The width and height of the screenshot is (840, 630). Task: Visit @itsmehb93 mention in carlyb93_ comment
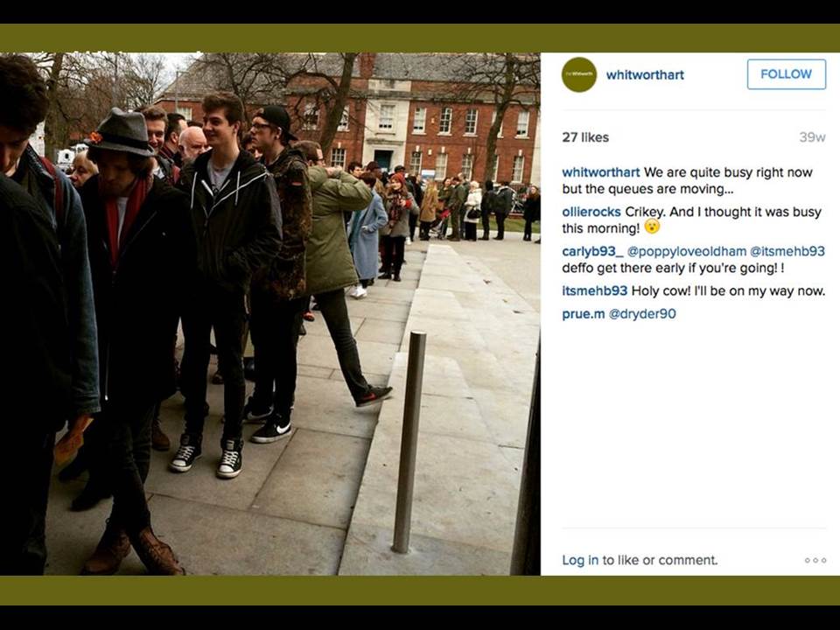click(787, 252)
